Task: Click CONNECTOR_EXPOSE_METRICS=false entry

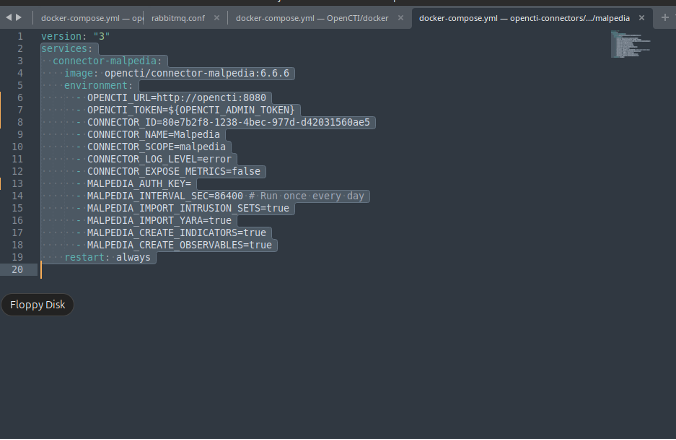Action: (x=174, y=171)
